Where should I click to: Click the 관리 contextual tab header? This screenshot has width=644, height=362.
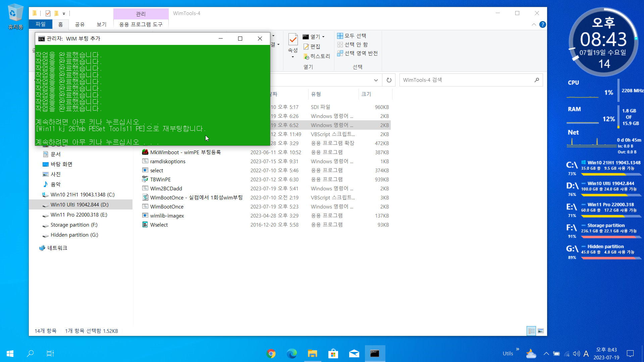[141, 14]
